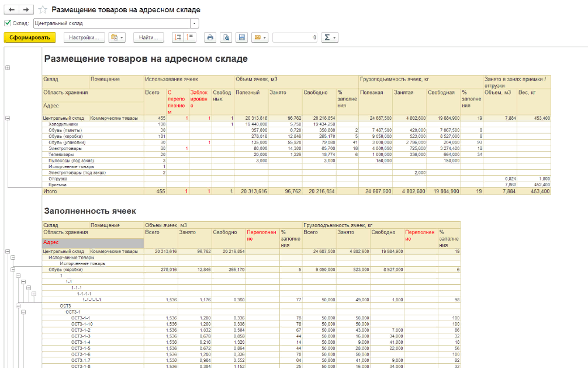This screenshot has height=369, width=588.
Task: Collapse the Обувь (коробки) group
Action: coord(13,269)
